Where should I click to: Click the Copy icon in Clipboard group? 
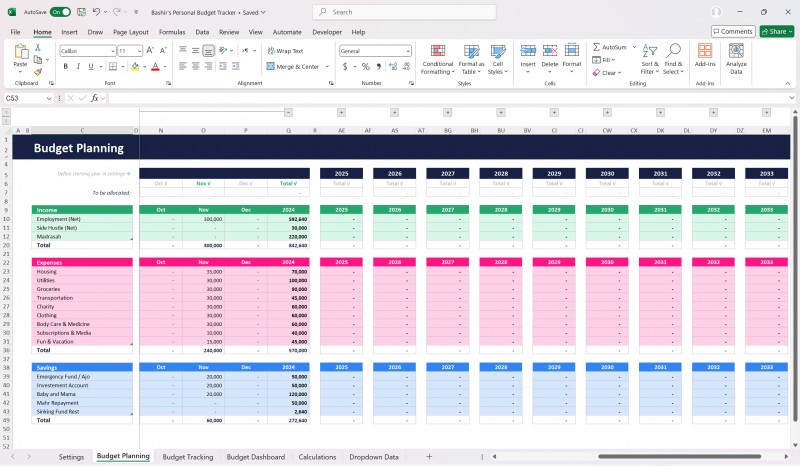click(37, 60)
